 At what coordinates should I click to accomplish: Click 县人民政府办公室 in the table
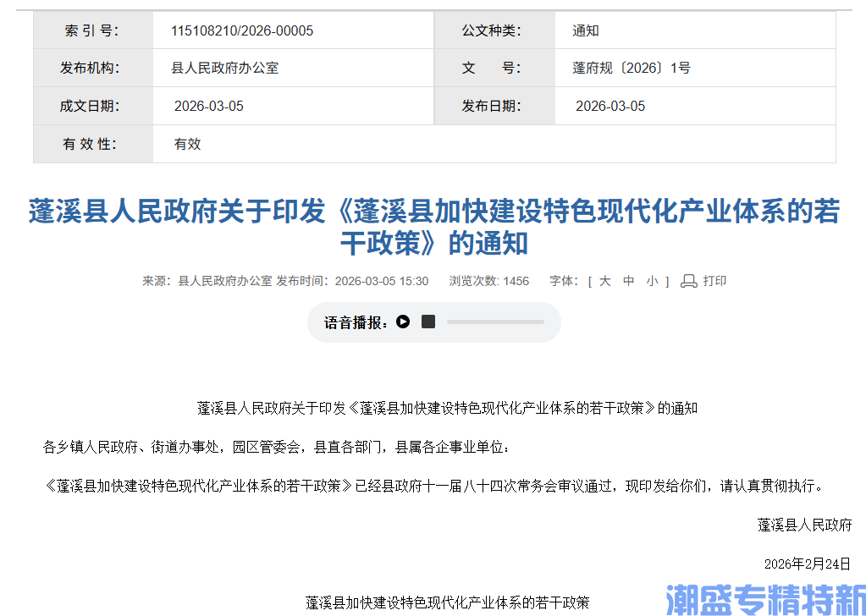pyautogui.click(x=225, y=68)
